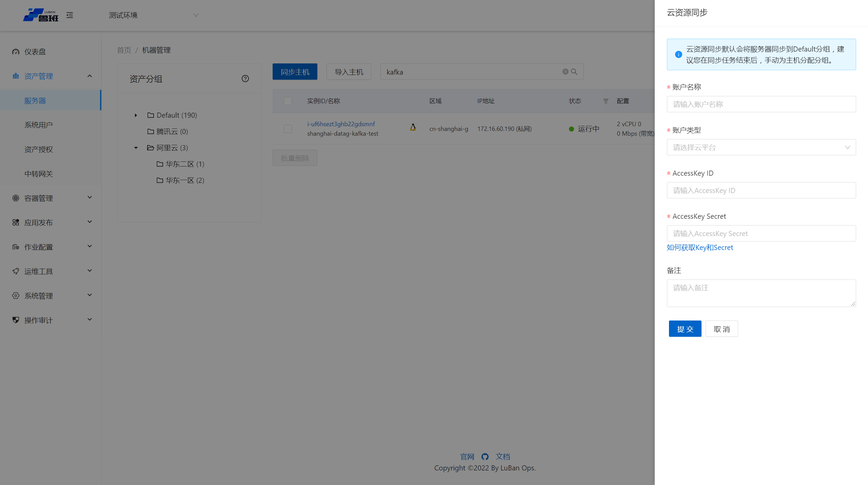Click the info icon in the sync notice
The image size is (868, 485).
pos(678,54)
